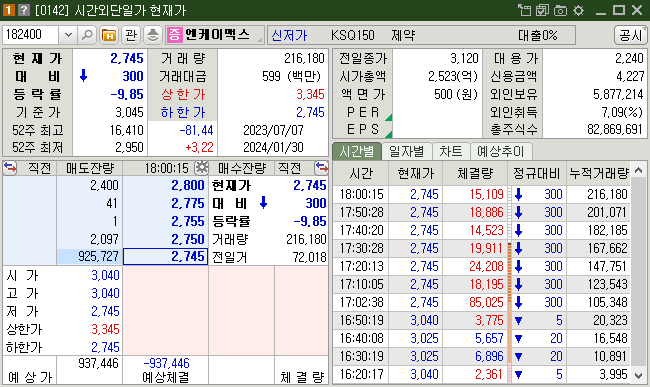Click the 외인보유 value 5,877,214

(x=618, y=94)
